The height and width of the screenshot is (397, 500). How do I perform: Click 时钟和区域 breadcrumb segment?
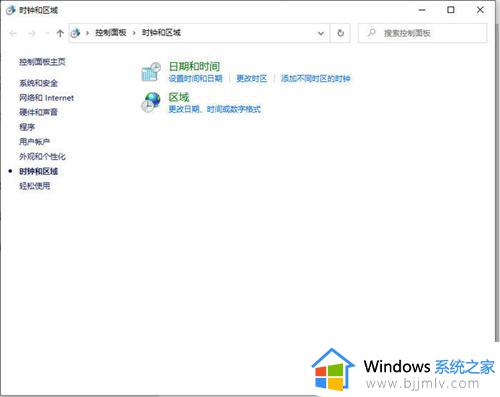(161, 33)
